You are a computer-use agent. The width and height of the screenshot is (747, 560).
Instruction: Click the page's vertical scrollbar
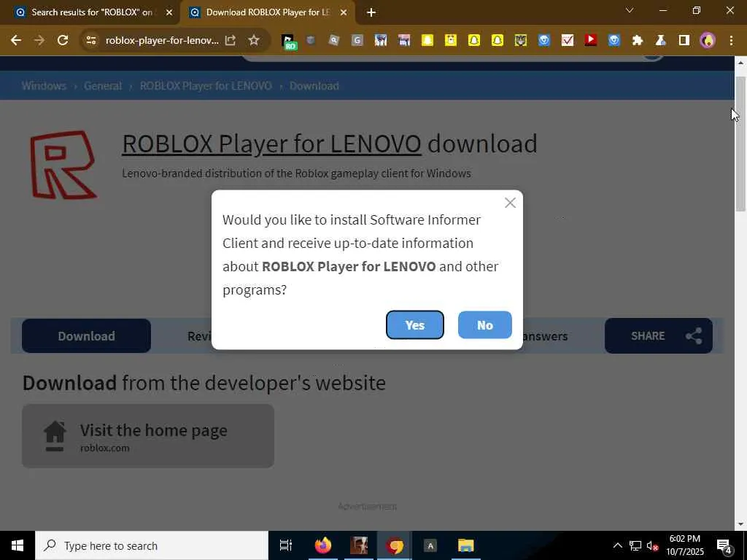point(741,143)
